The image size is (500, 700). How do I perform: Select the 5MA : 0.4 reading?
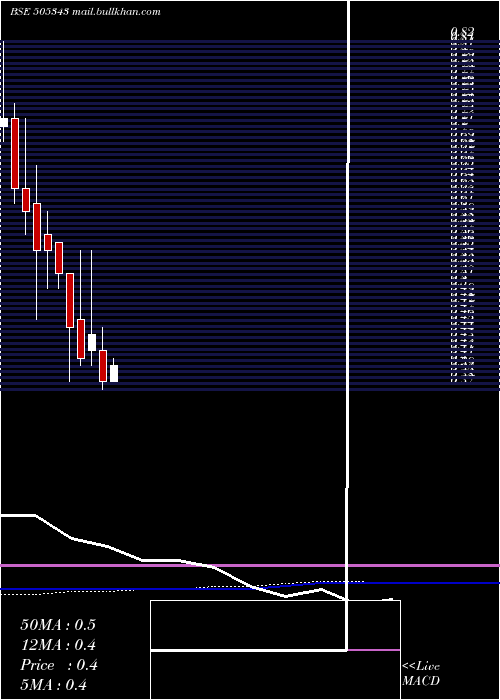pyautogui.click(x=54, y=685)
